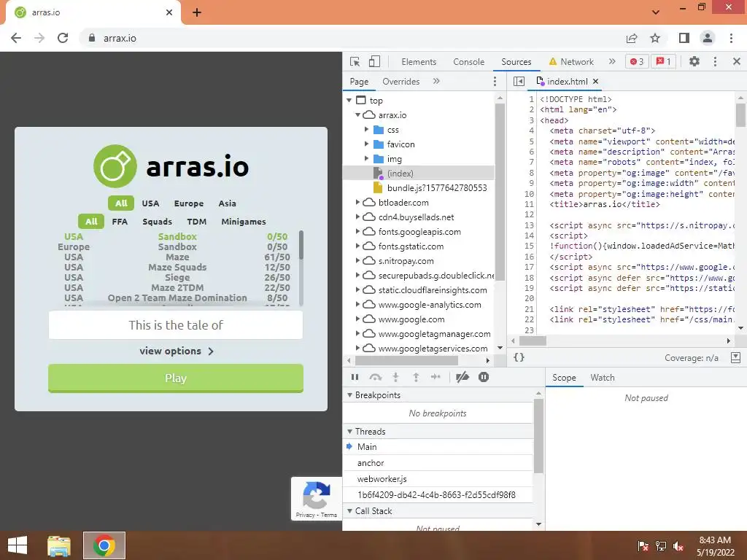The image size is (747, 560).
Task: Show more Sources navigator tabs chevron
Action: tap(436, 82)
